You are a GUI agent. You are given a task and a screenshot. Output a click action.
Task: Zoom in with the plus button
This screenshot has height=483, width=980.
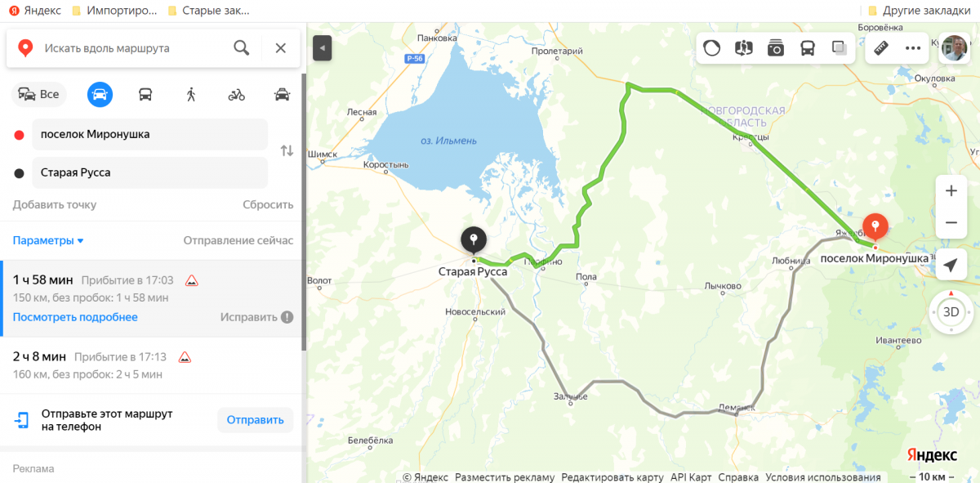tap(951, 191)
